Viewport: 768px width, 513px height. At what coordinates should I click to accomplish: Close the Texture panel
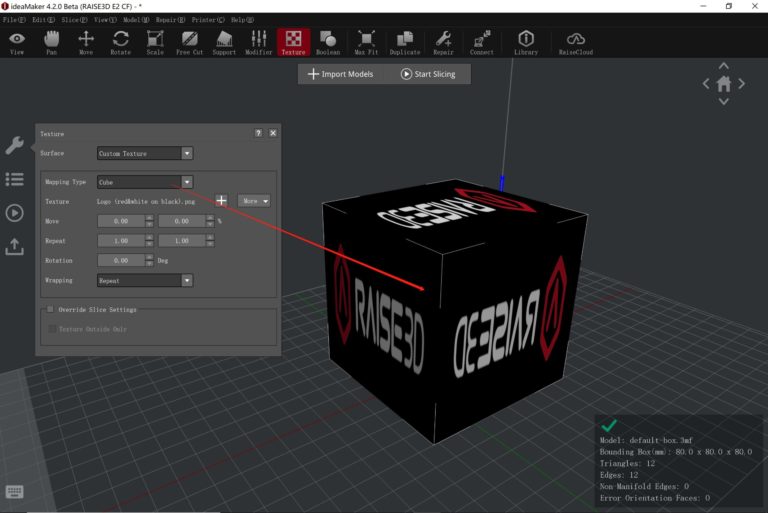273,133
